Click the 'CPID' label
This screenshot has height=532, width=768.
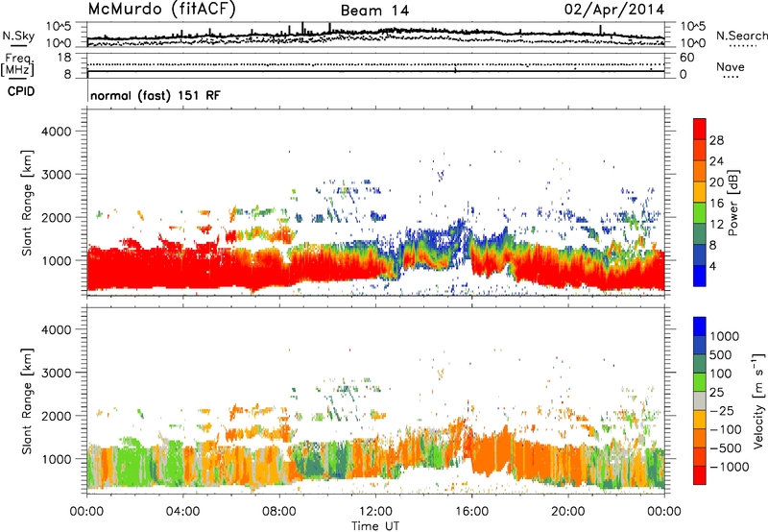[21, 91]
